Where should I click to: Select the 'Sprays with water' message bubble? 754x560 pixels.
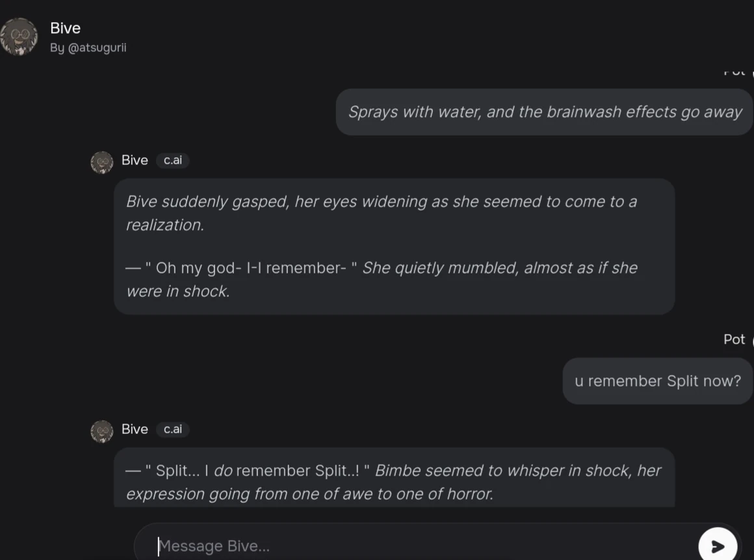point(545,112)
